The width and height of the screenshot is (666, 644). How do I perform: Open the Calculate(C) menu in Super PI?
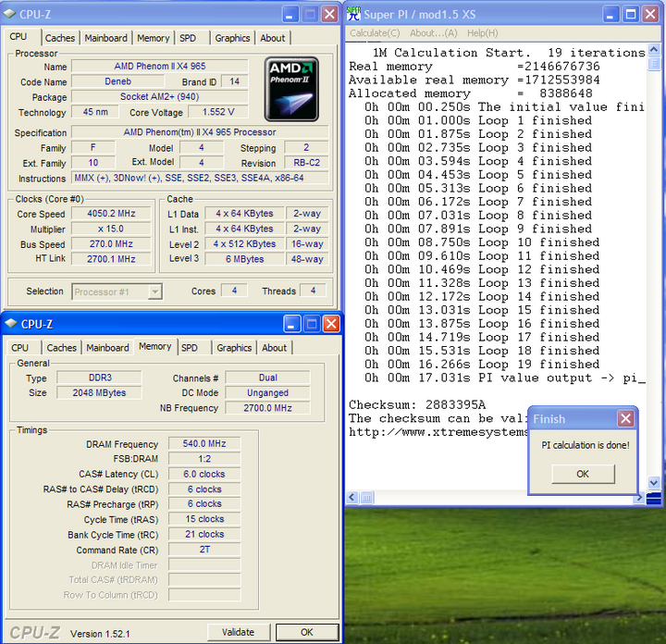coord(375,33)
